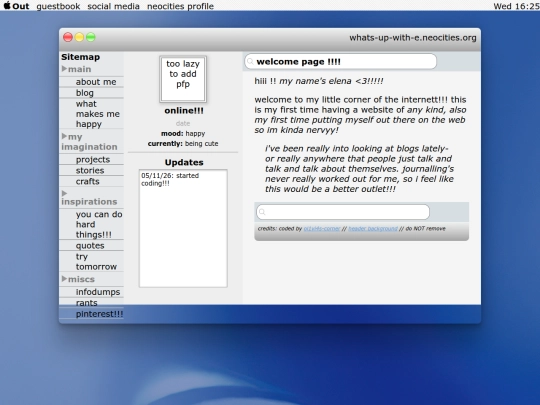Open the social media menu item

113,6
